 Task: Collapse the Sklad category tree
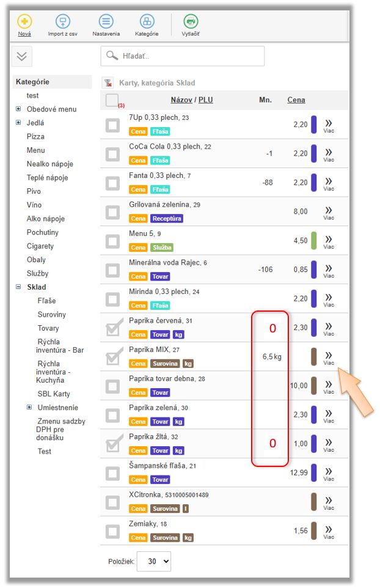(x=18, y=287)
